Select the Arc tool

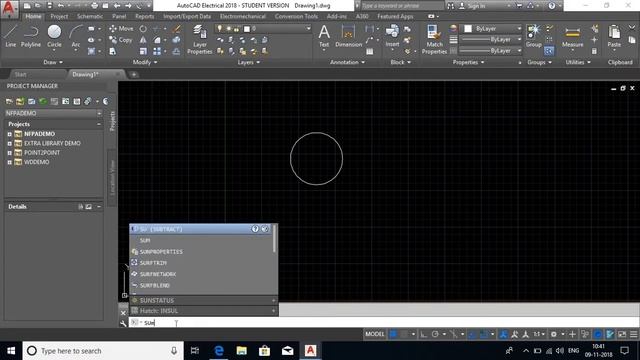(x=76, y=36)
